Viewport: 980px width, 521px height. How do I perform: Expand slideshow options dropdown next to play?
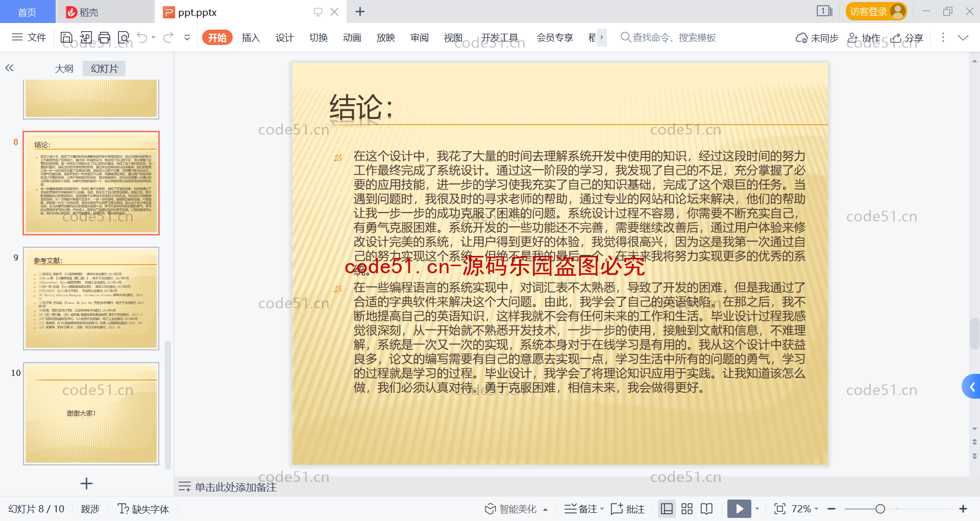click(x=757, y=509)
